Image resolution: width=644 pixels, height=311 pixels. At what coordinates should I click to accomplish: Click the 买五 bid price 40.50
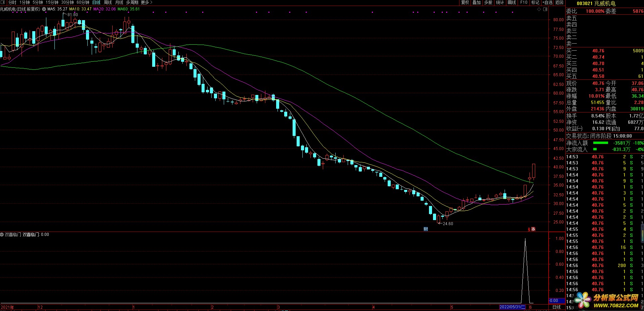point(598,76)
